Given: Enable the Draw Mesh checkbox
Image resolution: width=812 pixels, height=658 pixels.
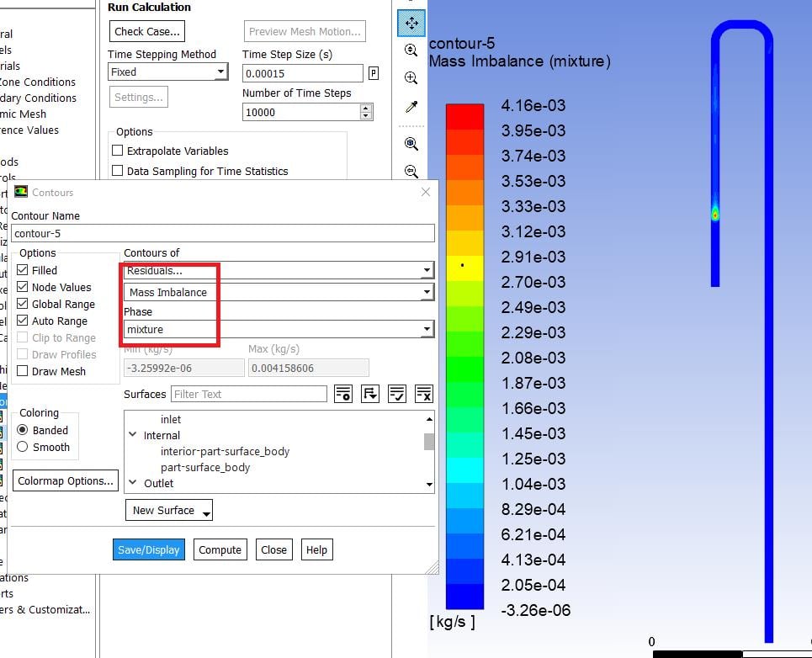Looking at the screenshot, I should click(x=22, y=371).
